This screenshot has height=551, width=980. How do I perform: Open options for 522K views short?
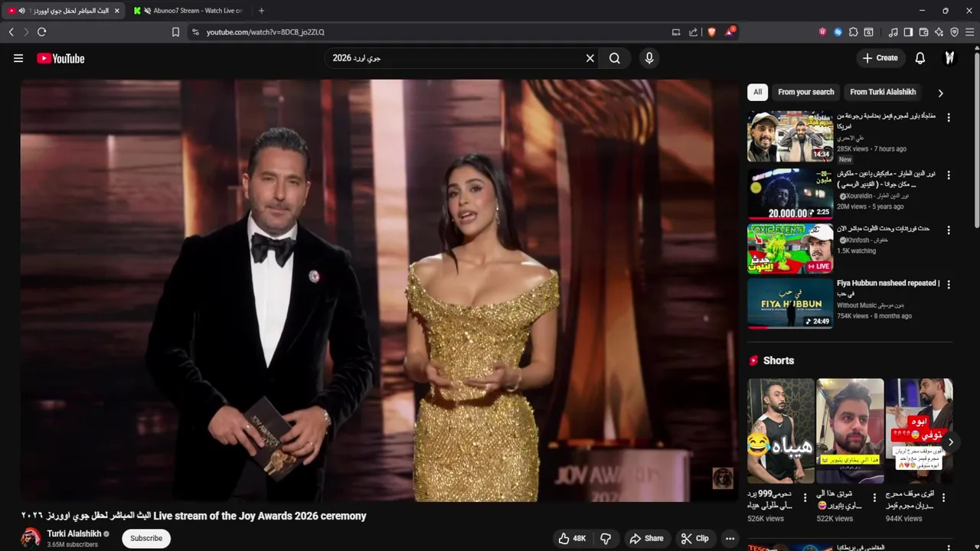(874, 497)
